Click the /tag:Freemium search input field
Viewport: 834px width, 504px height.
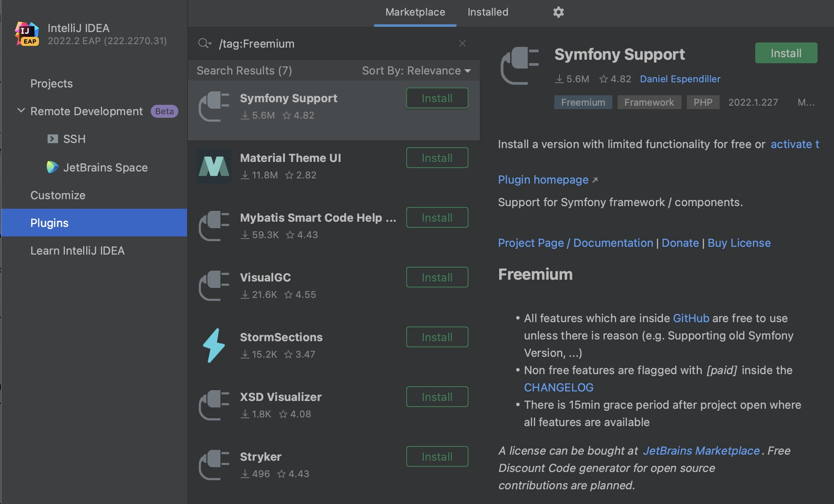pos(333,43)
